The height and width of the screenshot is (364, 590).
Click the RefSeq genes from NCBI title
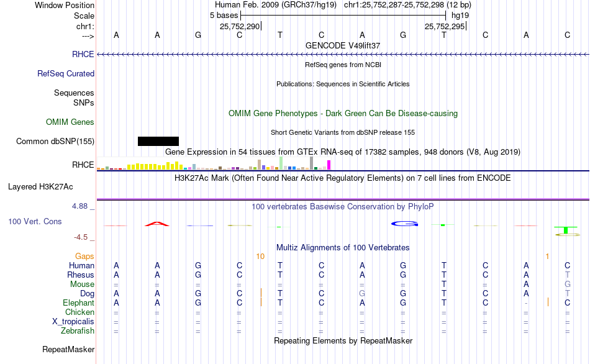tap(343, 65)
